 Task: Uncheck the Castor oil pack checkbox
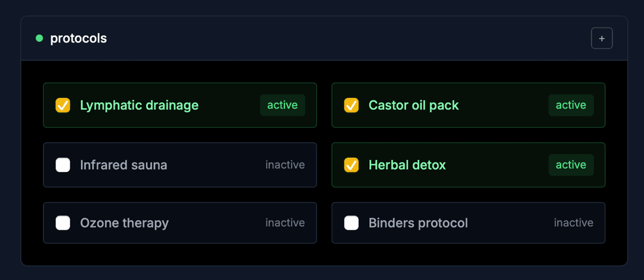[x=351, y=105]
